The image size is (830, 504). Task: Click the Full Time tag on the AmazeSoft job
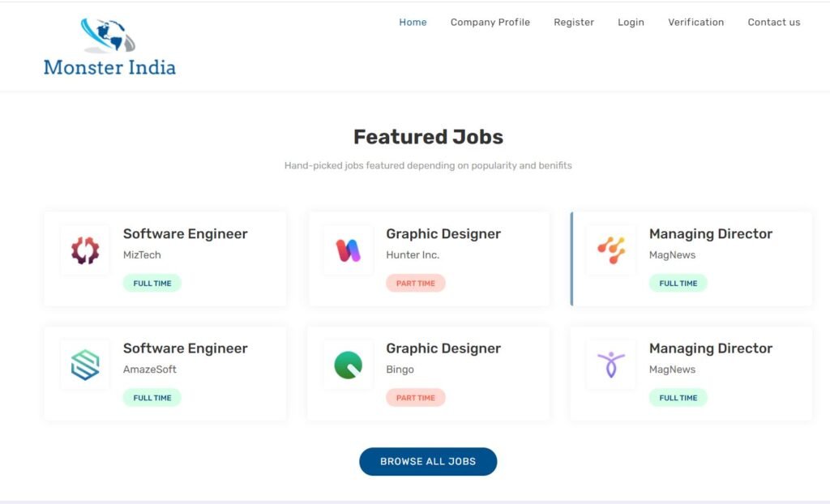click(x=152, y=398)
